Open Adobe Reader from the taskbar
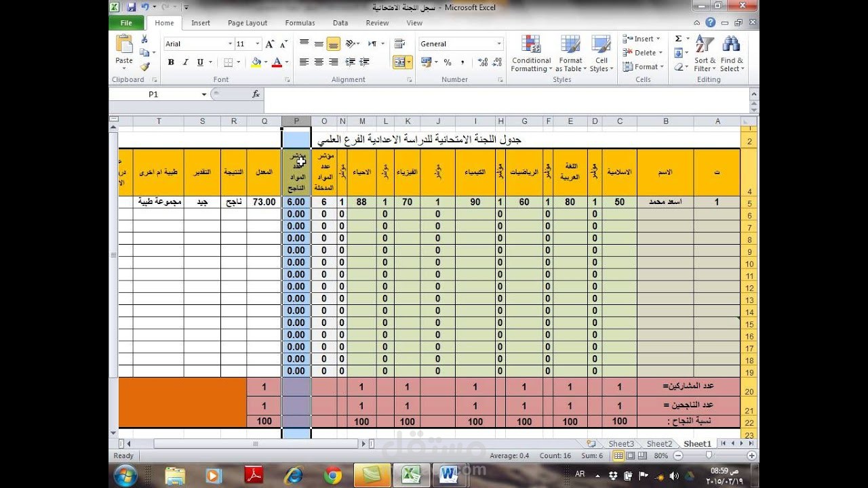Image resolution: width=868 pixels, height=488 pixels. click(x=254, y=475)
